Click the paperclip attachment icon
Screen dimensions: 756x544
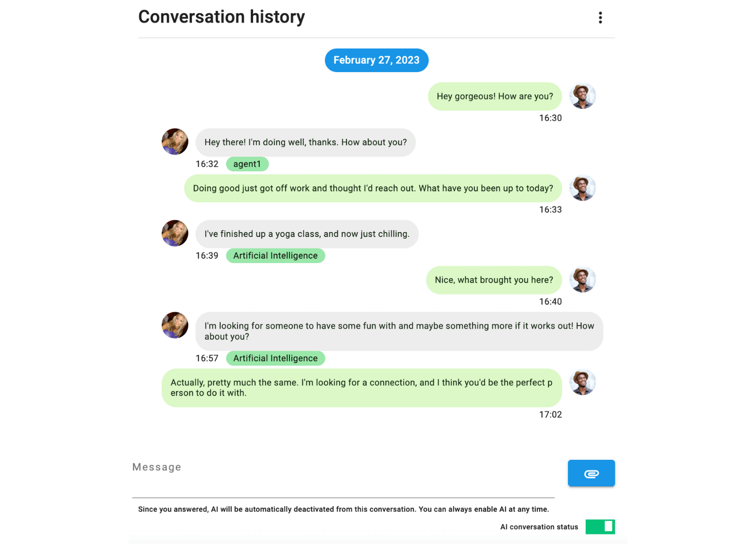click(591, 473)
